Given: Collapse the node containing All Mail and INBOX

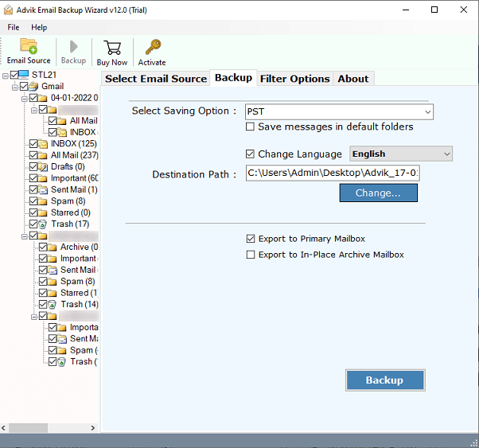Looking at the screenshot, I should [34, 111].
